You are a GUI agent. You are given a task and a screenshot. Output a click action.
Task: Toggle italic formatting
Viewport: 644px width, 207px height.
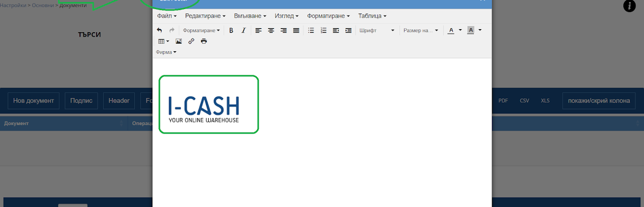244,31
